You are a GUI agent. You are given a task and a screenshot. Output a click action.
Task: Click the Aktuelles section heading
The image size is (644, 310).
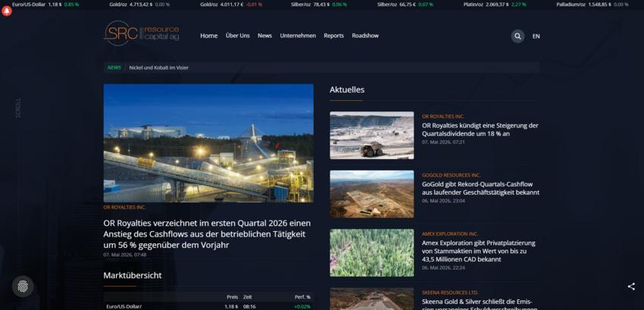click(347, 89)
